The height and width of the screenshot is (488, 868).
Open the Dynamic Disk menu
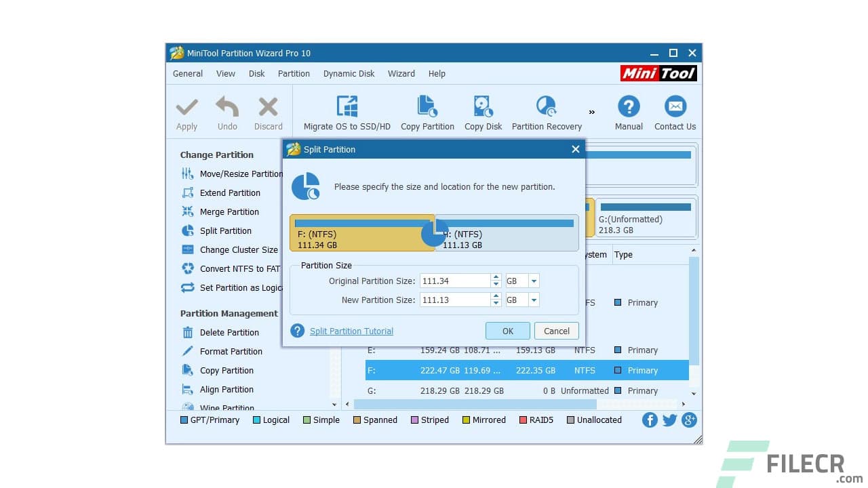point(349,73)
